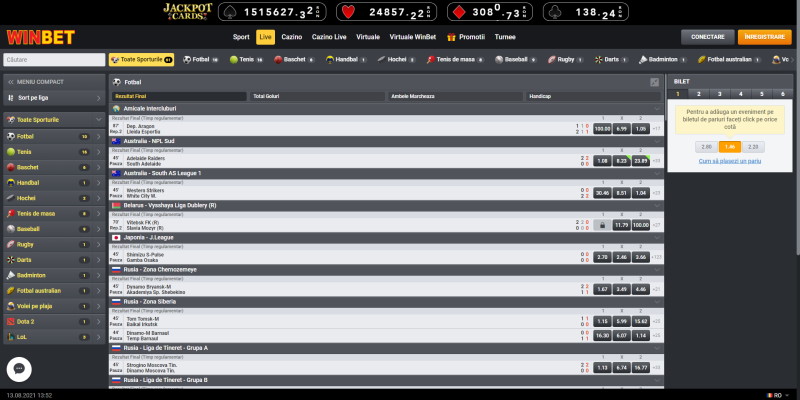Click the Volei pe plaja icon in sidebar

11,306
